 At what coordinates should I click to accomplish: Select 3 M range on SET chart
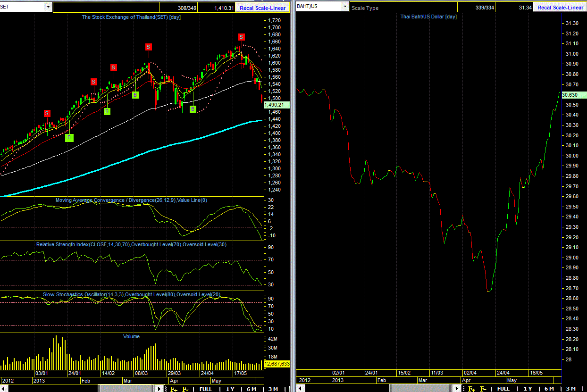pyautogui.click(x=273, y=389)
